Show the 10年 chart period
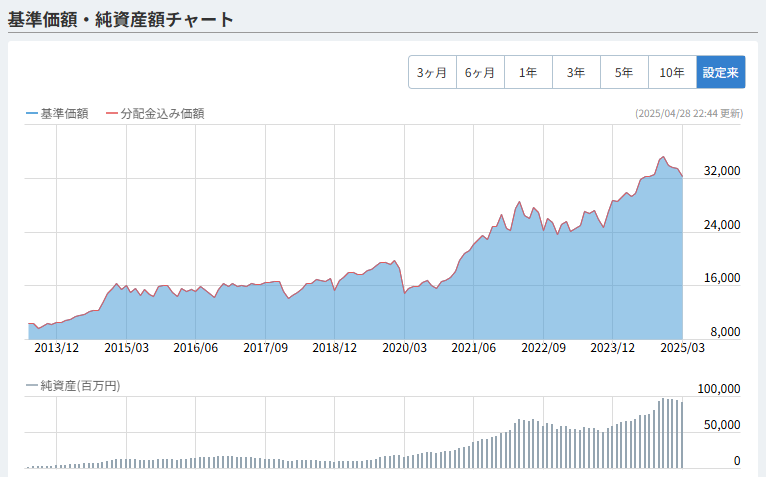The height and width of the screenshot is (477, 766). (x=672, y=72)
